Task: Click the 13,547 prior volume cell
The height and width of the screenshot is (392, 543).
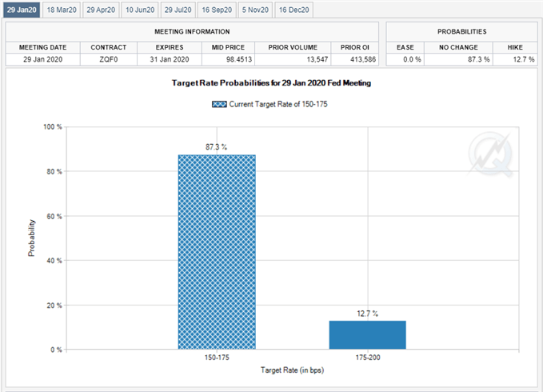Action: point(293,59)
